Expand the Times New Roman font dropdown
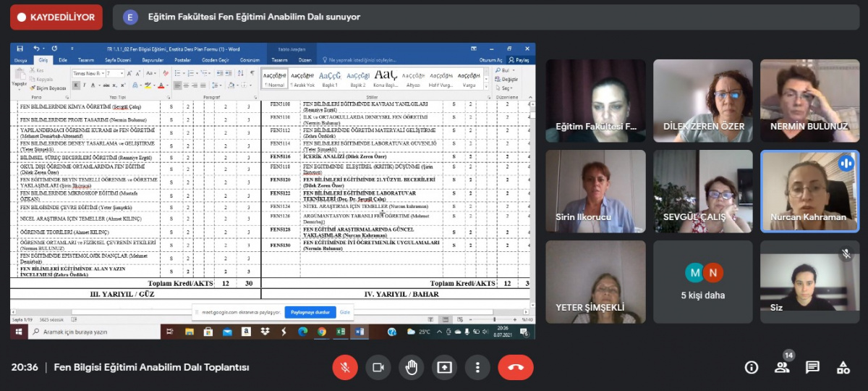This screenshot has height=391, width=868. click(x=102, y=73)
